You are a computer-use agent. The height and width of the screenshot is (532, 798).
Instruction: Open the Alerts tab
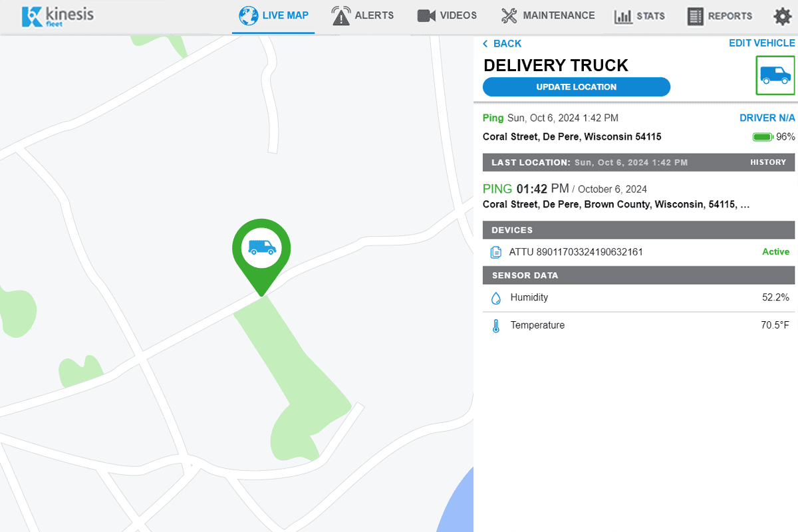(362, 16)
